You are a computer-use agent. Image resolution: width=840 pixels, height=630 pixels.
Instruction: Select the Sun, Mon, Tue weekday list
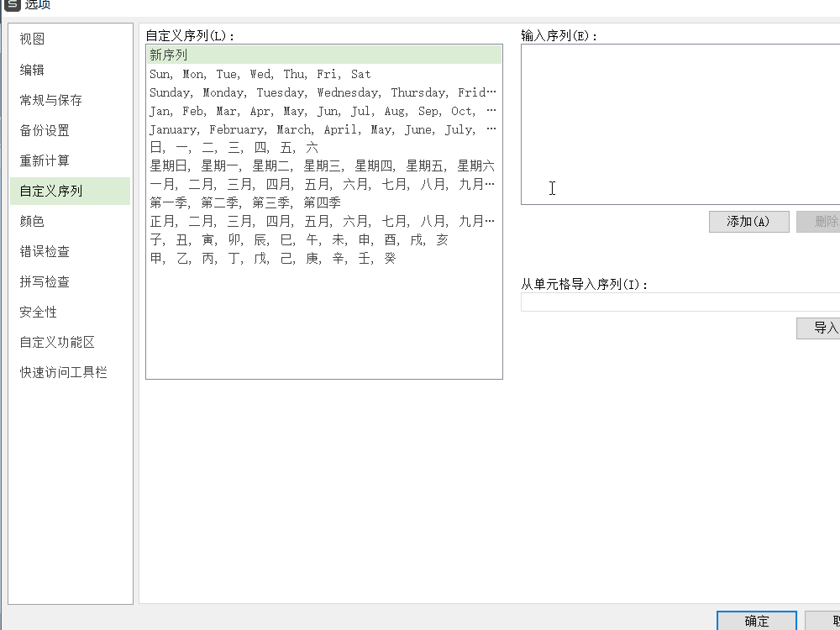coord(252,74)
